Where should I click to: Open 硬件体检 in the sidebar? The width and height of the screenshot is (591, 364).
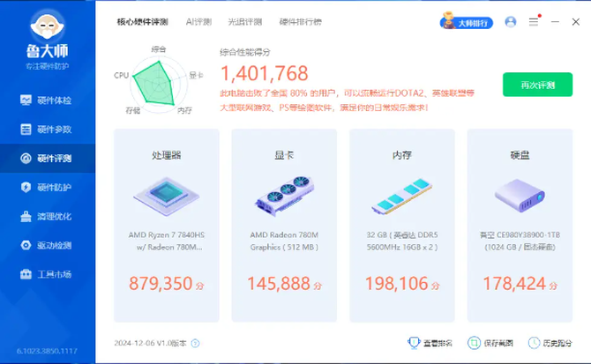(48, 100)
